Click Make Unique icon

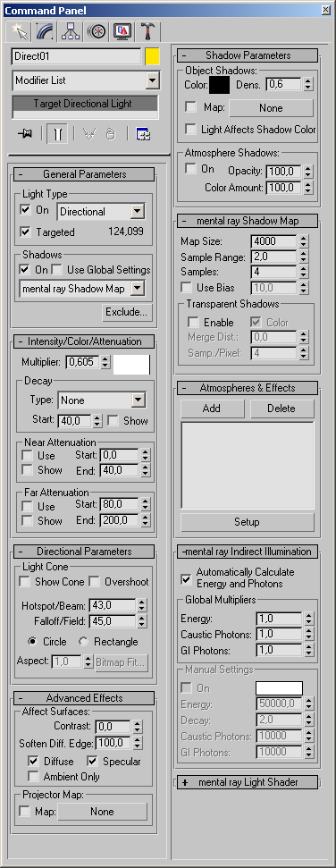(x=88, y=134)
